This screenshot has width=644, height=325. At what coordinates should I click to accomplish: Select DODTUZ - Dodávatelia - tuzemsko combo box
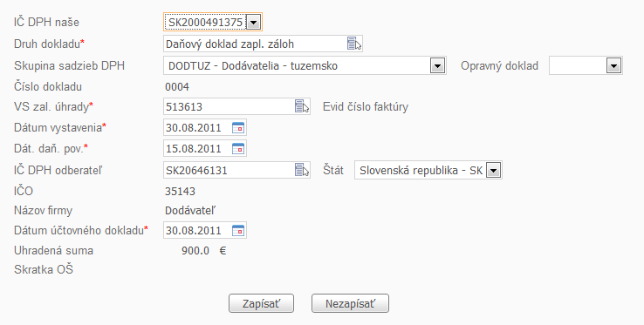coord(305,65)
